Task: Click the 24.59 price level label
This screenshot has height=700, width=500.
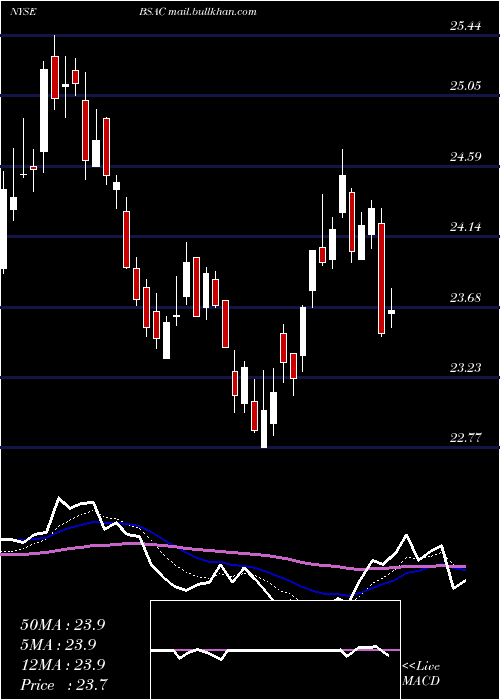Action: (466, 157)
